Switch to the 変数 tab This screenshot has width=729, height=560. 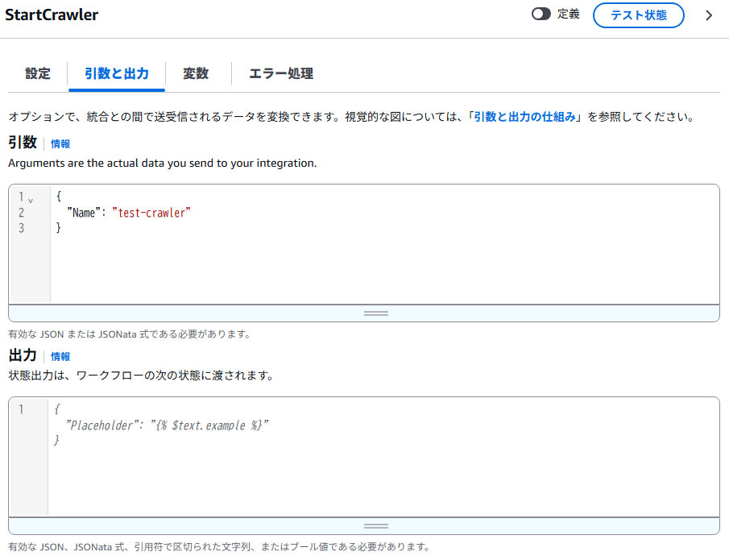coord(196,73)
